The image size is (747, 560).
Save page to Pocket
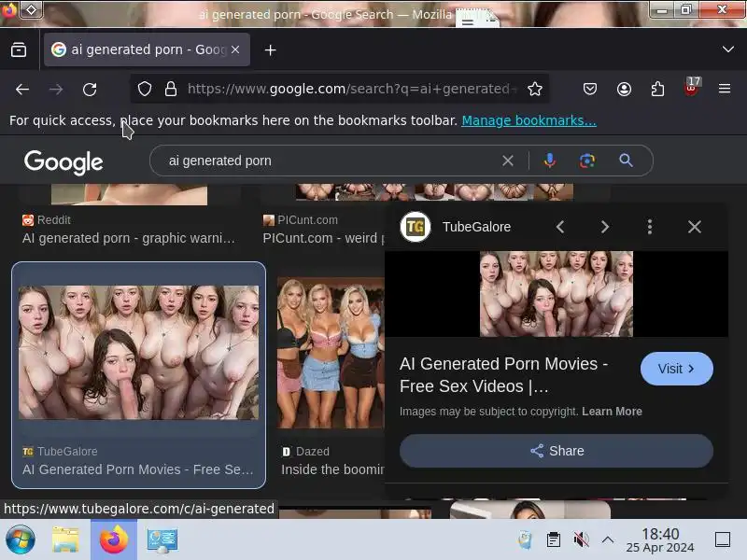590,89
